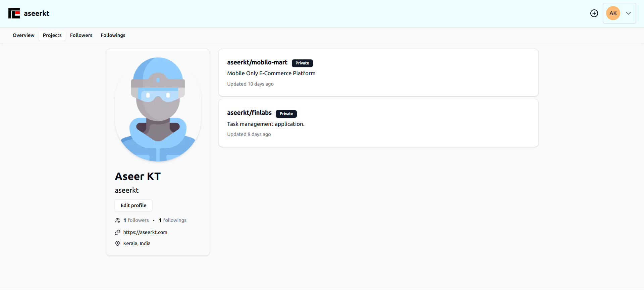644x290 pixels.
Task: View the 1 followers count
Action: pos(136,220)
